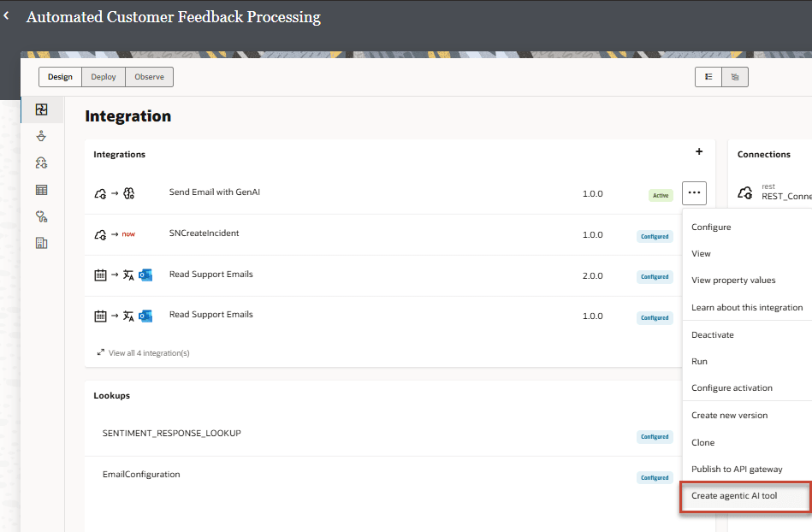Switch to compact view using right view toggle
This screenshot has height=532, width=812.
click(x=735, y=76)
